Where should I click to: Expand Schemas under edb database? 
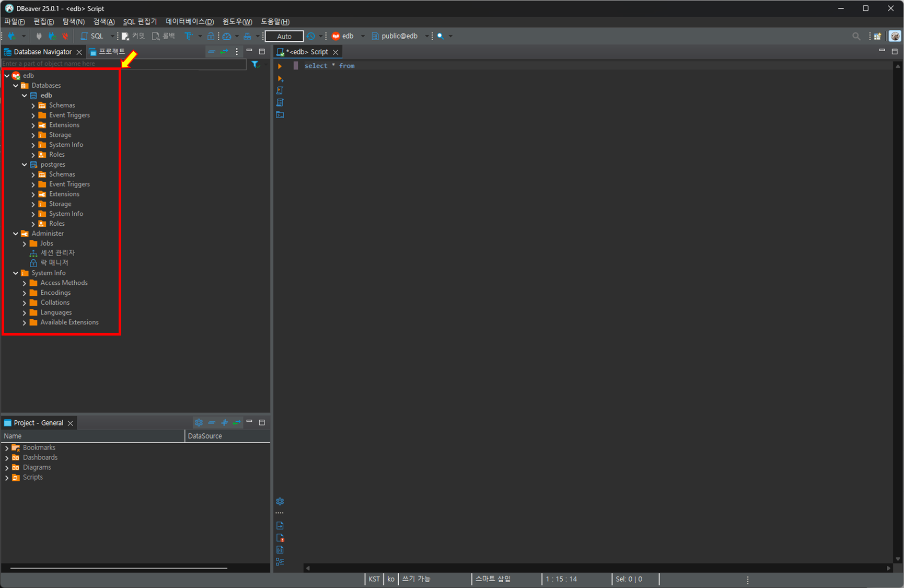point(33,106)
